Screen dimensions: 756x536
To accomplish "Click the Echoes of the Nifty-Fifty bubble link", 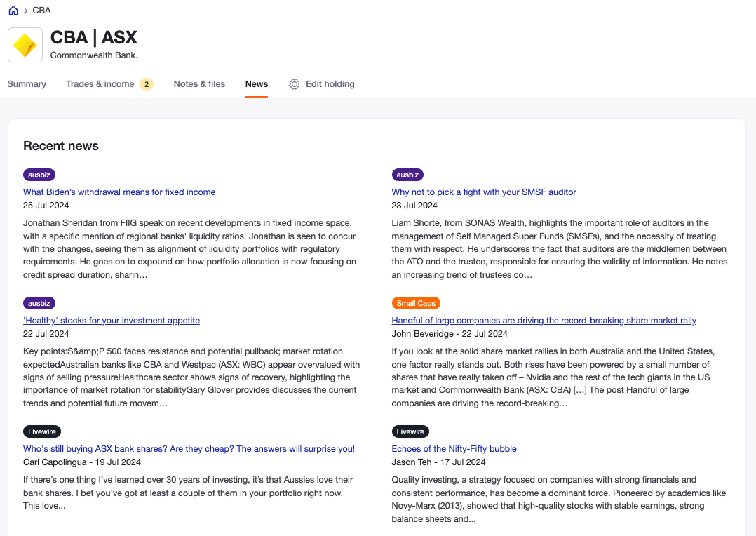I will 454,448.
